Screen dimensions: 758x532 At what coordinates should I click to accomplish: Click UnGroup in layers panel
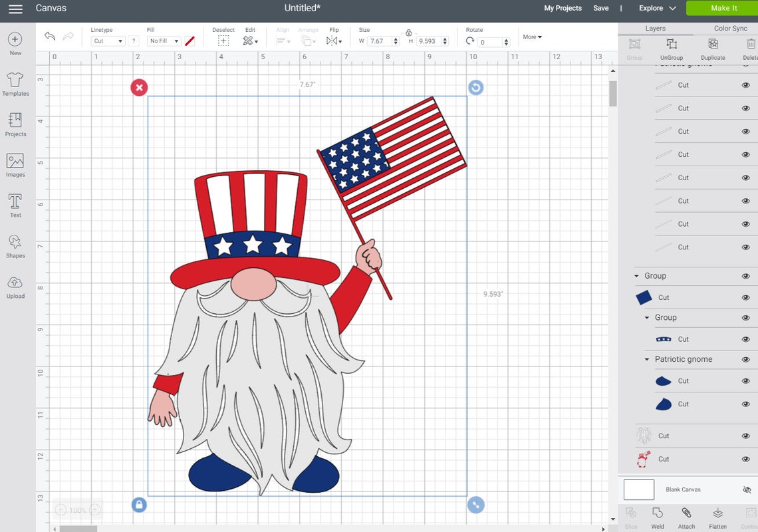pyautogui.click(x=672, y=49)
